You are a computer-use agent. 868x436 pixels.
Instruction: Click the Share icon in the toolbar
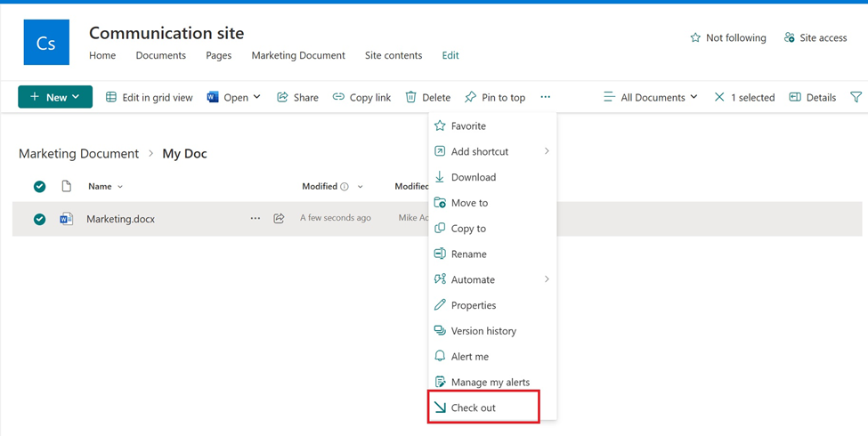tap(282, 97)
